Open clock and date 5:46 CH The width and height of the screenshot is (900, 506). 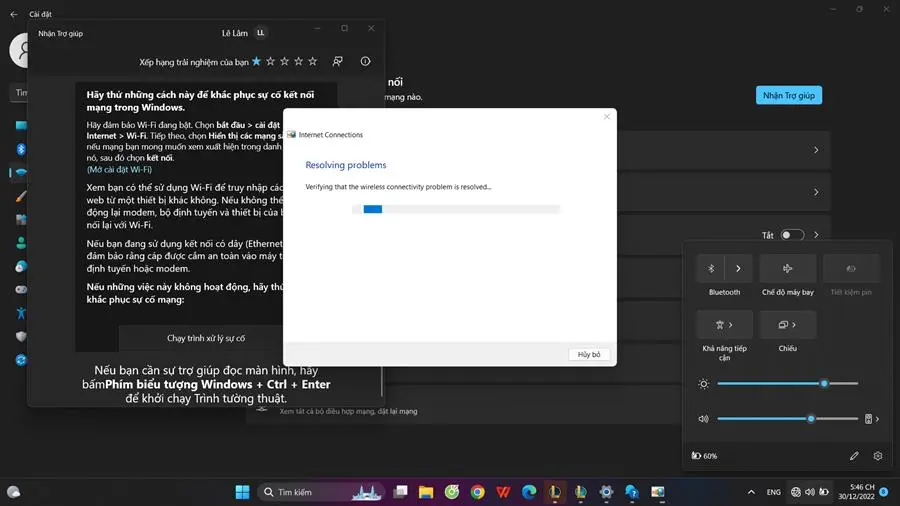(856, 492)
